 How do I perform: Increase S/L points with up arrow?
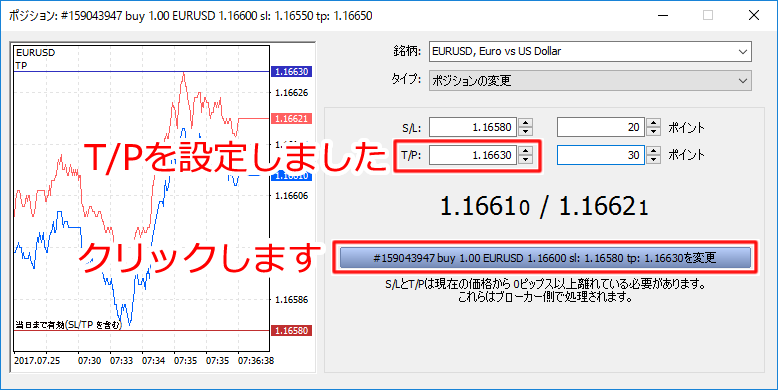click(654, 123)
